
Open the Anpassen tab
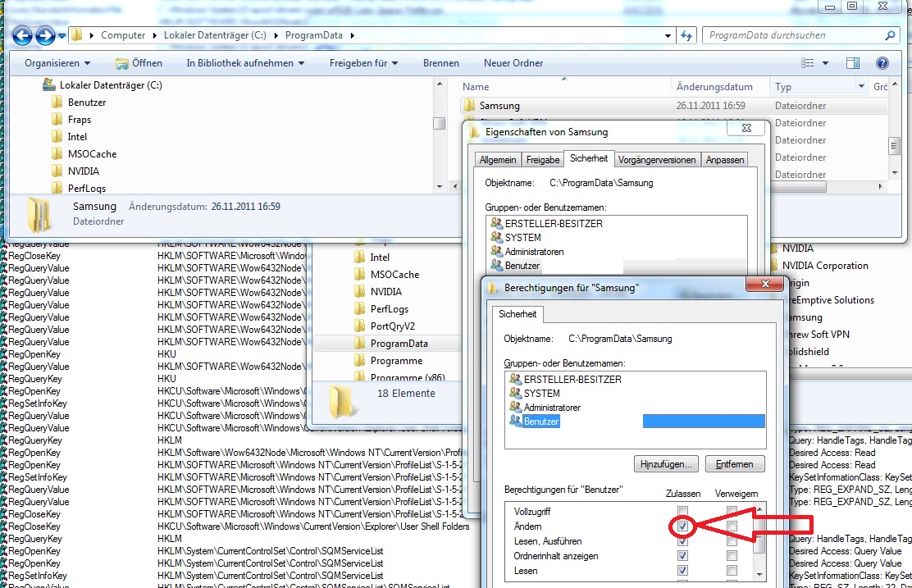(x=725, y=160)
